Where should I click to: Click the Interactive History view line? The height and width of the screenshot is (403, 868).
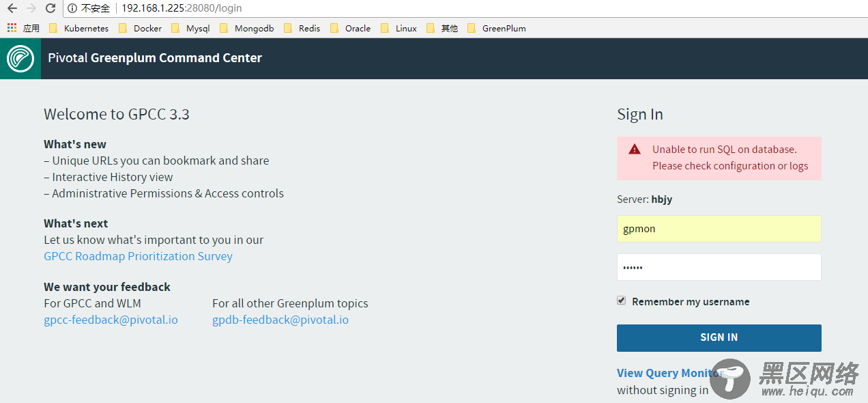coord(108,177)
